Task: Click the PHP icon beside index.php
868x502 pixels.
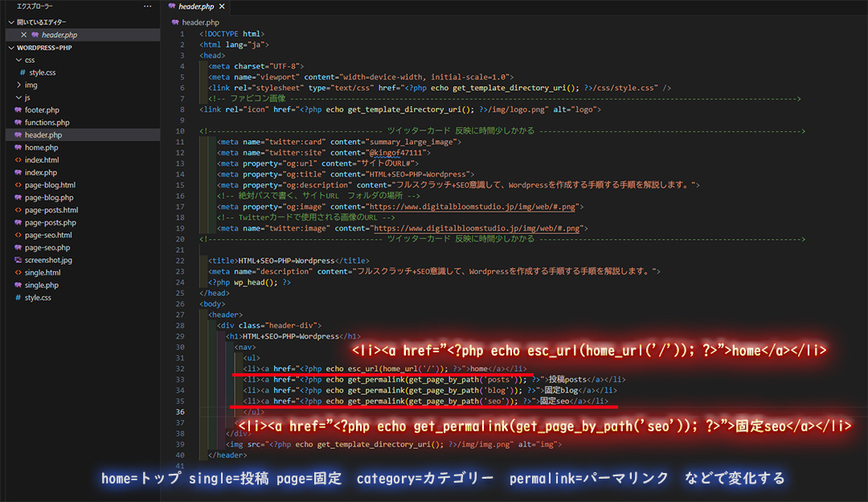Action: (18, 172)
